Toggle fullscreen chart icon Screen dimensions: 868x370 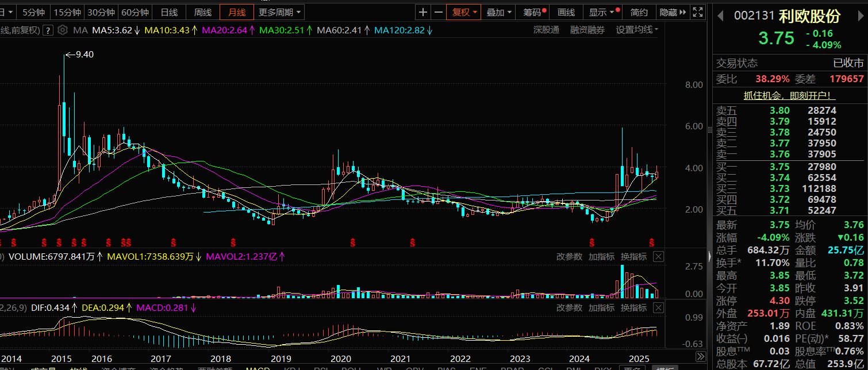coord(697,12)
